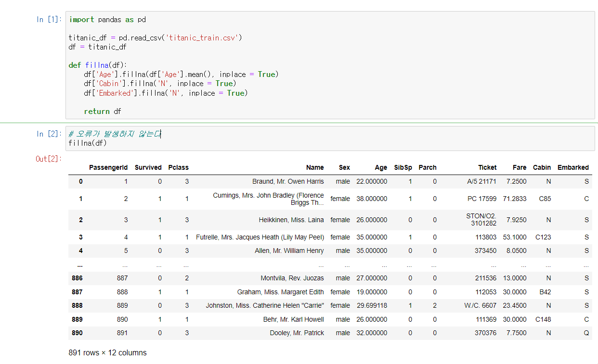This screenshot has width=598, height=364.
Task: Select the In [1] cell prompt
Action: click(49, 20)
